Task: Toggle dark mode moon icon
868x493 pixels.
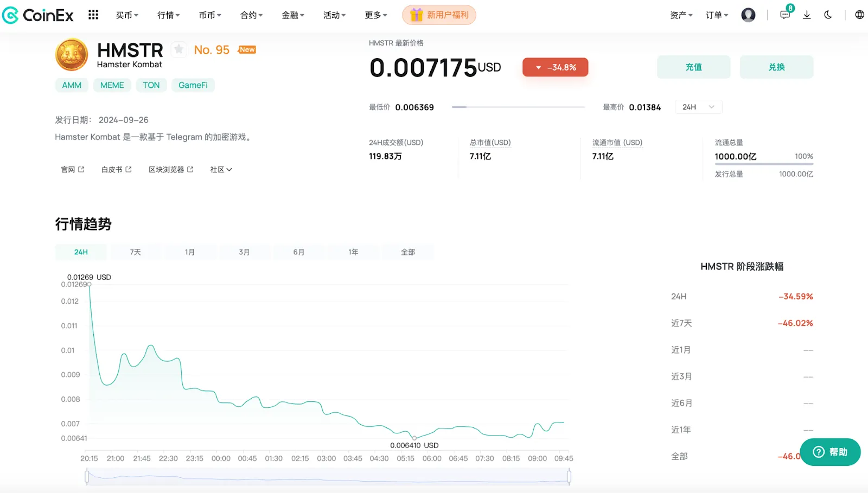Action: click(x=828, y=15)
